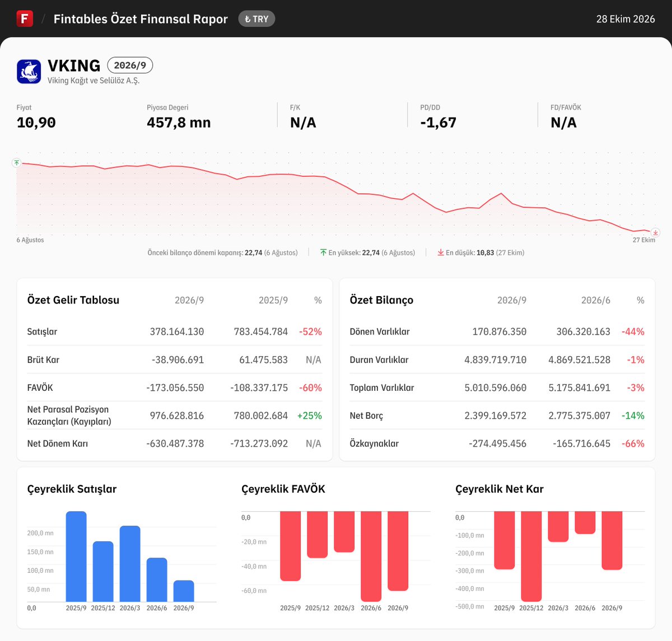
Task: Click Net Dönem Karı value -630.487.378
Action: tap(175, 443)
